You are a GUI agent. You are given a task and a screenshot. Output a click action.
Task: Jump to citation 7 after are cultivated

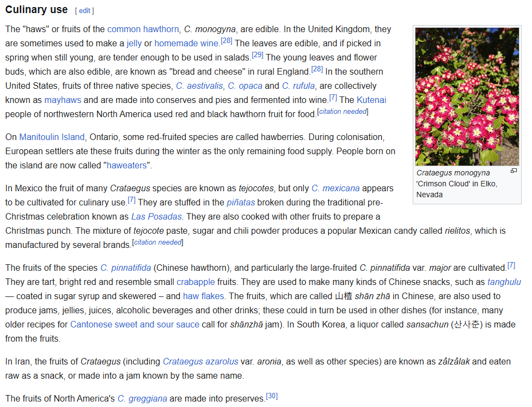511,265
